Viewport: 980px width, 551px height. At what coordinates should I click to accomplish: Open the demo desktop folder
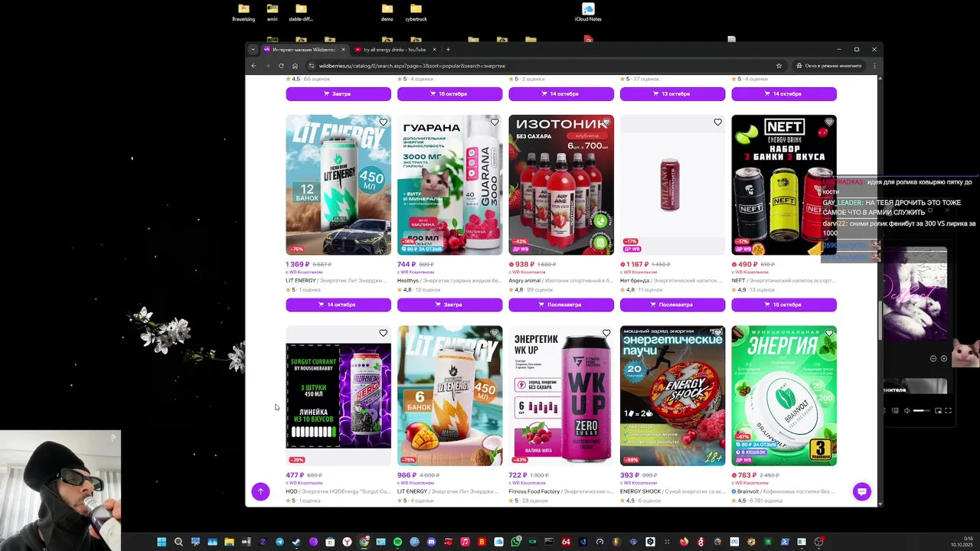(x=387, y=12)
